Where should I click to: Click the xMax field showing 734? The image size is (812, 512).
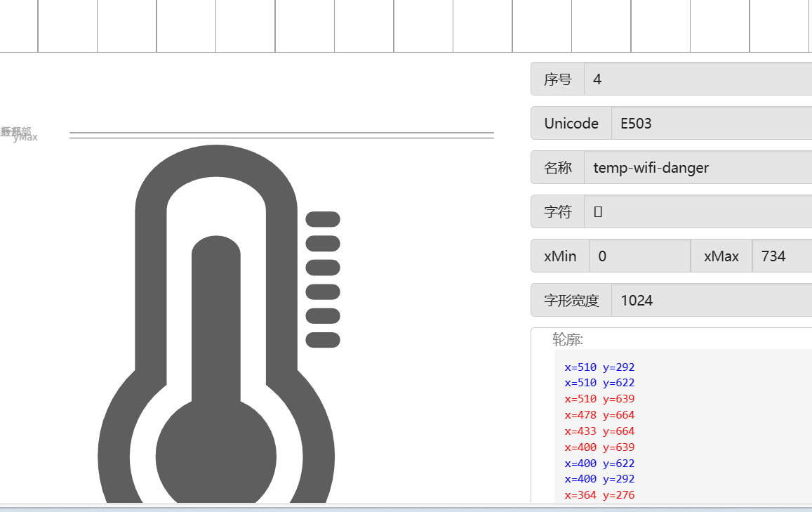coord(782,256)
